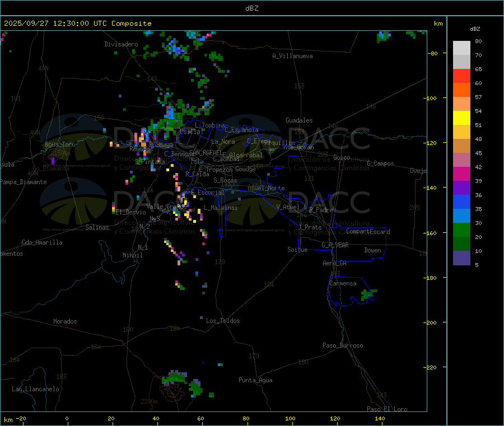Click the Atuel_Norte map label
The height and width of the screenshot is (426, 504).
[x=266, y=188]
